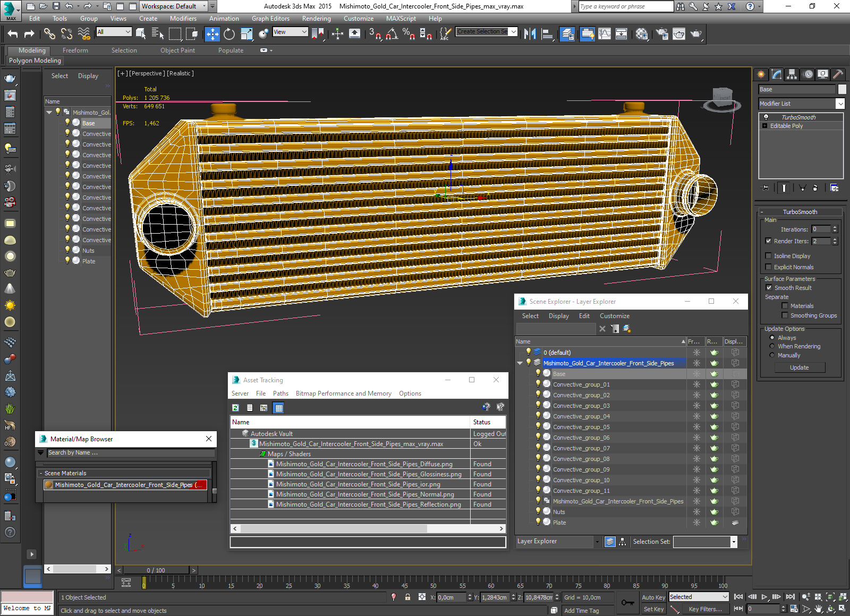Screen dimensions: 850x616
Task: Open Customize menu in Layer Explorer
Action: click(x=615, y=316)
